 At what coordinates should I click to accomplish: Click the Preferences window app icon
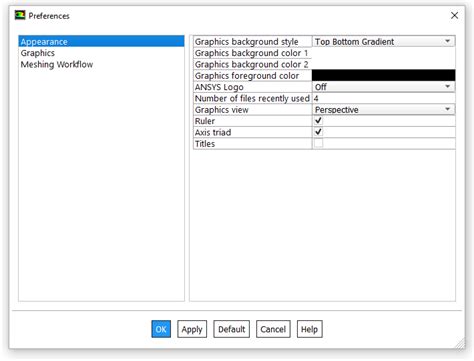coord(20,15)
